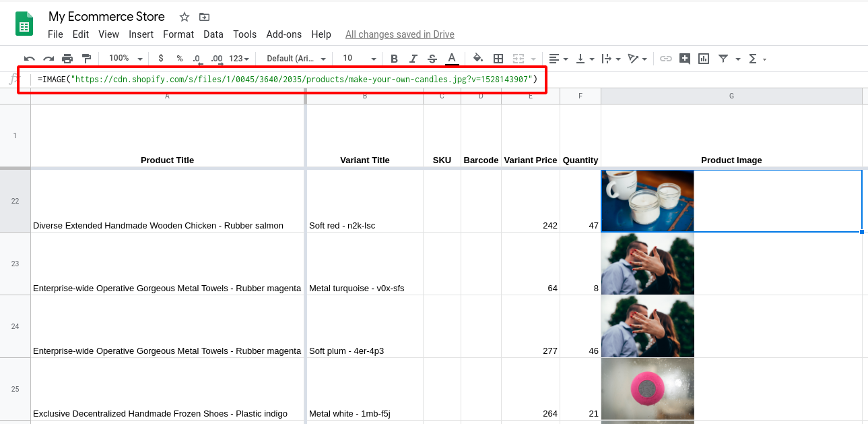The image size is (868, 424).
Task: Open the Add-ons menu
Action: point(283,34)
